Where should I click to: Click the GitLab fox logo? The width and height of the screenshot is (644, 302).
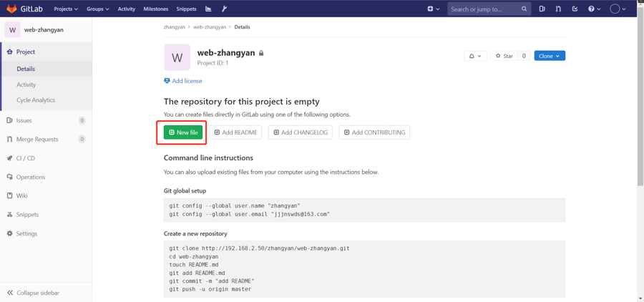coord(11,9)
